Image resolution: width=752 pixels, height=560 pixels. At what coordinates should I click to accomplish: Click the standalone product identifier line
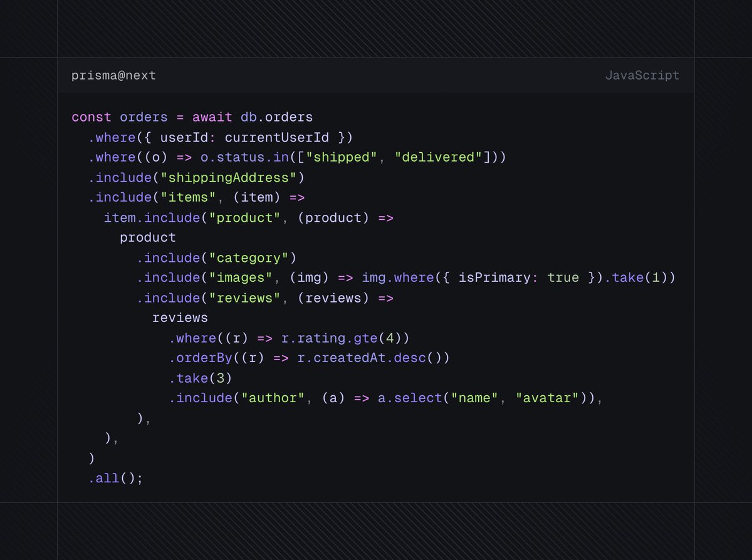click(148, 237)
